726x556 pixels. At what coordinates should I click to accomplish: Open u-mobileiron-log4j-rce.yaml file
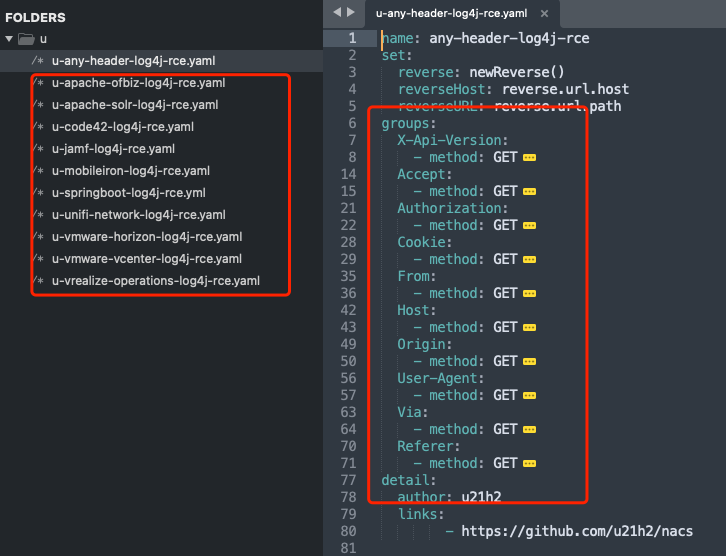click(131, 171)
